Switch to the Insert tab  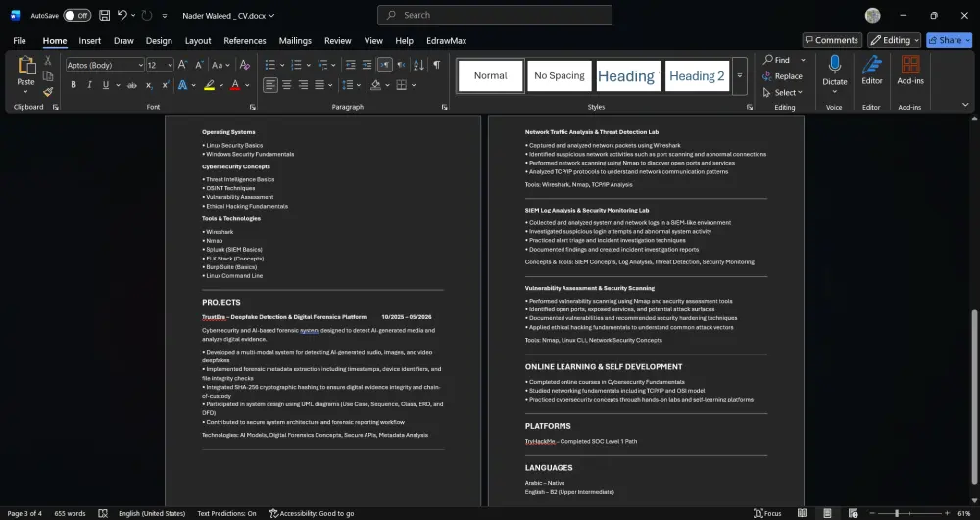pyautogui.click(x=89, y=40)
